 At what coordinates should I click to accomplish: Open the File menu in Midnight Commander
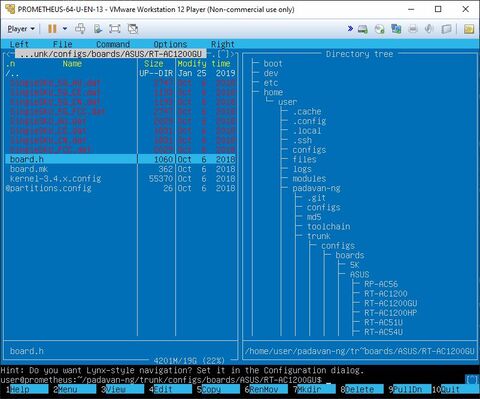[x=62, y=44]
